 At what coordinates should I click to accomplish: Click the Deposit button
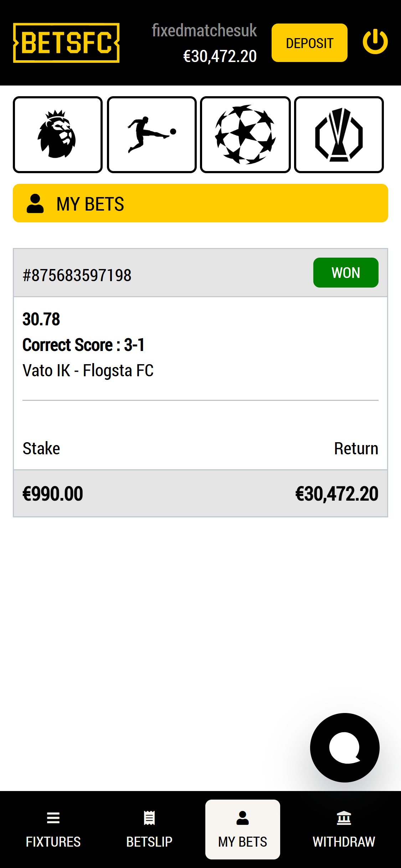[x=309, y=43]
